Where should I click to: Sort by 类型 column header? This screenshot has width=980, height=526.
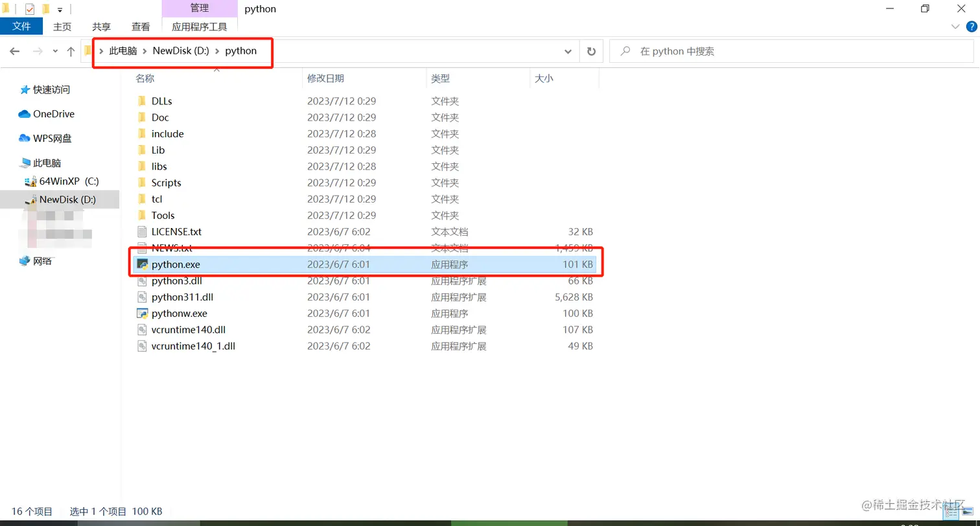[x=440, y=78]
